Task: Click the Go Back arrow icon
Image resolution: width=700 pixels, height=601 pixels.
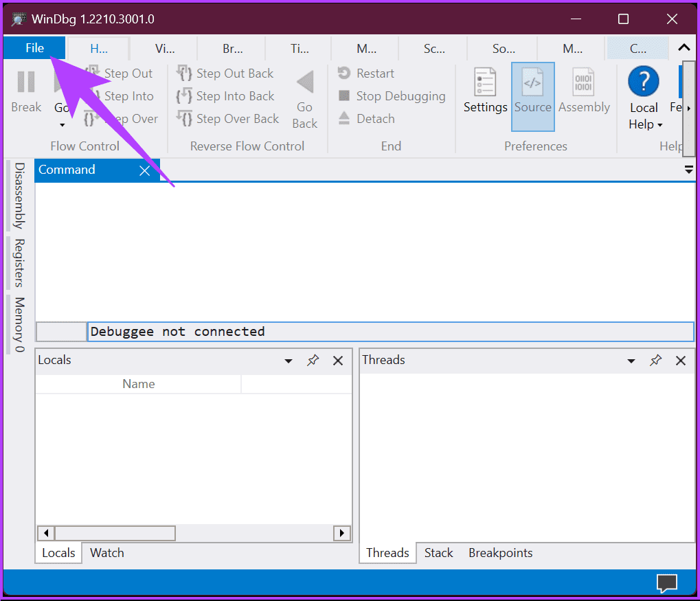Action: [306, 82]
